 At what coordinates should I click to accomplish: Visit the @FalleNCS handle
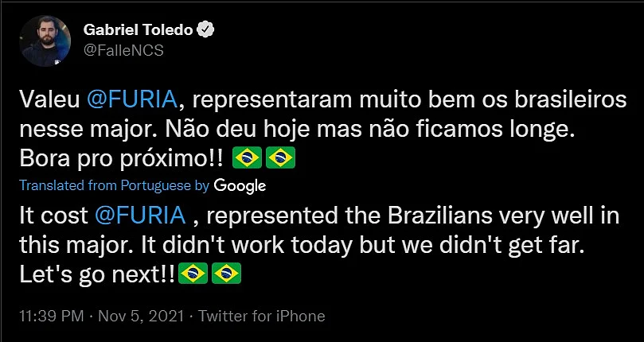pyautogui.click(x=123, y=50)
